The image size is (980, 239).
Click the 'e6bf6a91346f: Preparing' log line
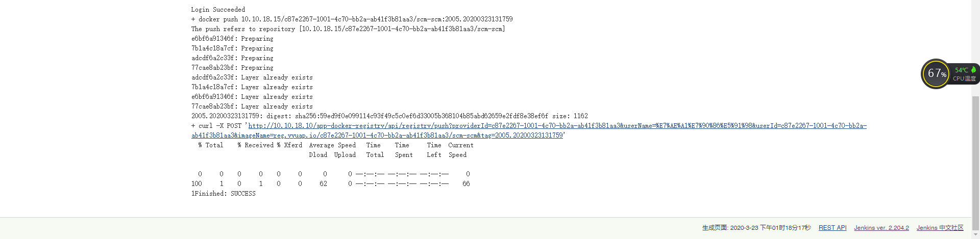pos(232,39)
